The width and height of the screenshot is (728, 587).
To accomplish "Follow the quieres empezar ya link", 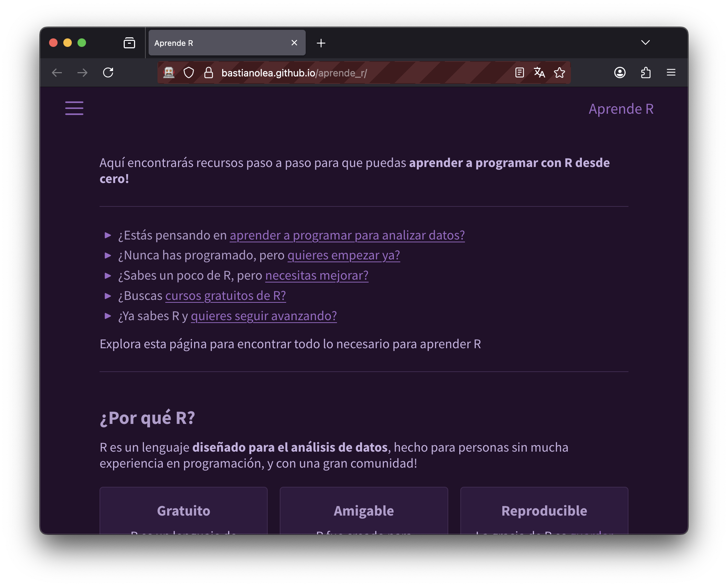I will [x=343, y=255].
